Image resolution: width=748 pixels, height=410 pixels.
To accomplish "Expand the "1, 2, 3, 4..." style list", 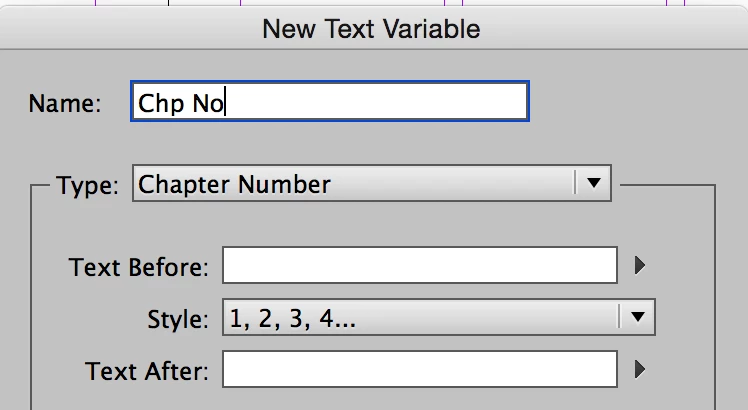I will click(x=438, y=317).
